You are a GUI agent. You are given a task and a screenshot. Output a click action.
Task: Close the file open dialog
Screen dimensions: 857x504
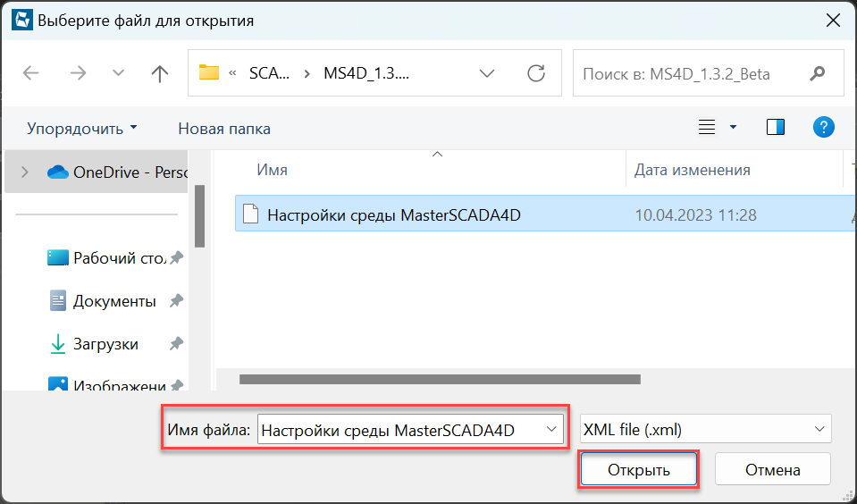833,21
